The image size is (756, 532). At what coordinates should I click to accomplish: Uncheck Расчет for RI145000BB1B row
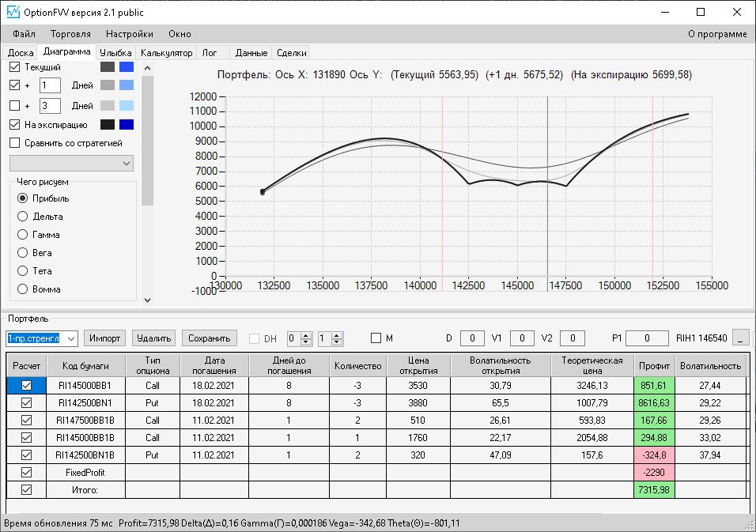coord(27,438)
